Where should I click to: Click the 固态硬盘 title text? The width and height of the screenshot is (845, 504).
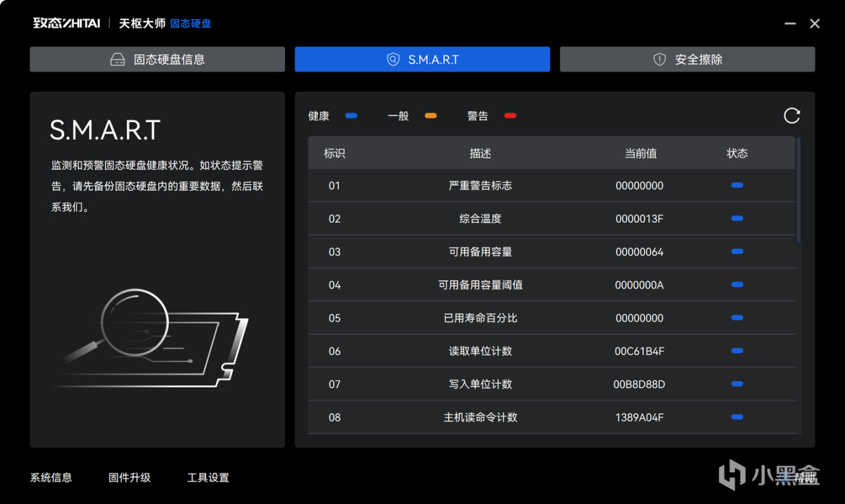click(191, 24)
